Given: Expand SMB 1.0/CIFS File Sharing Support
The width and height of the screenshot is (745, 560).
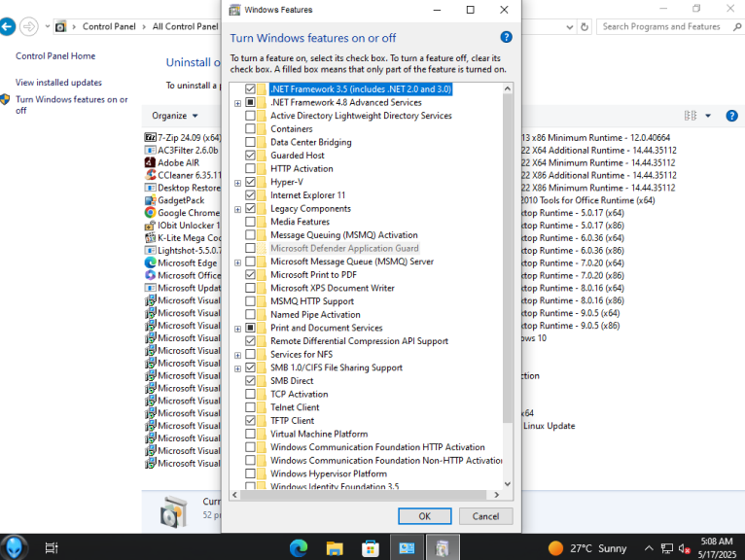Looking at the screenshot, I should tap(237, 368).
